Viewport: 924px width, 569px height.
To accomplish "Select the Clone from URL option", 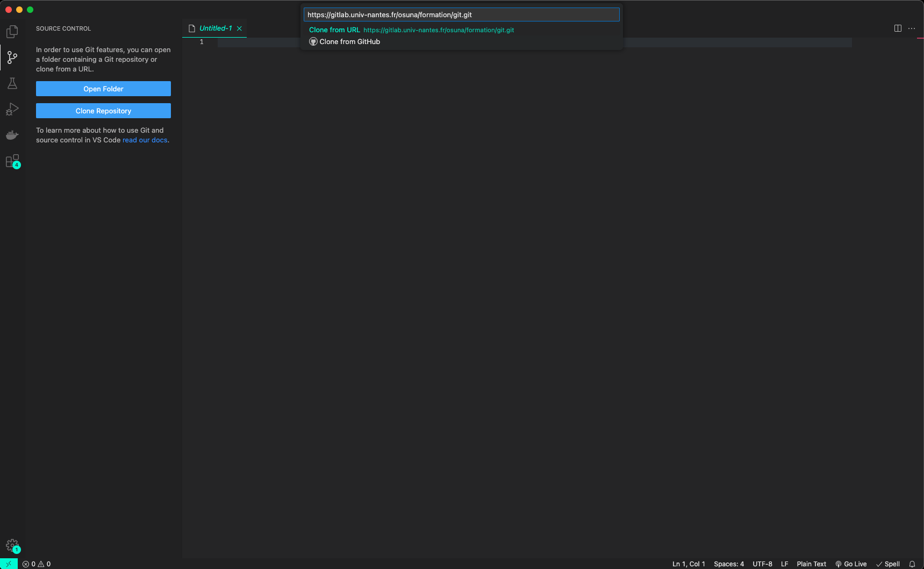I will (x=461, y=30).
